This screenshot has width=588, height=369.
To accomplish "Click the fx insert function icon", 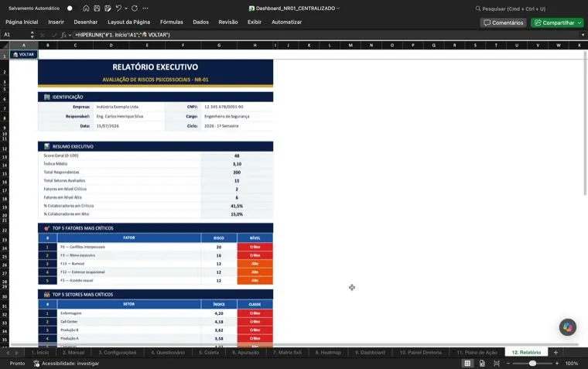I will [63, 35].
